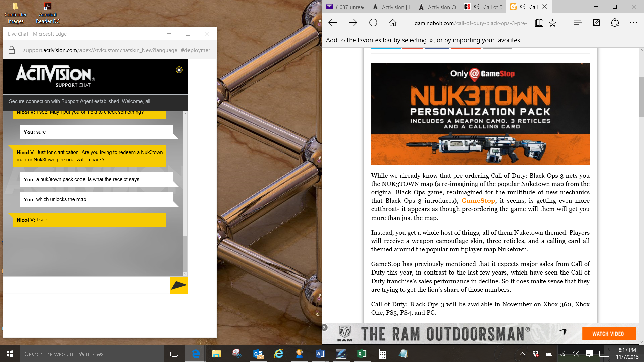The image size is (644, 362).
Task: Open the Edge share panel
Action: [615, 23]
